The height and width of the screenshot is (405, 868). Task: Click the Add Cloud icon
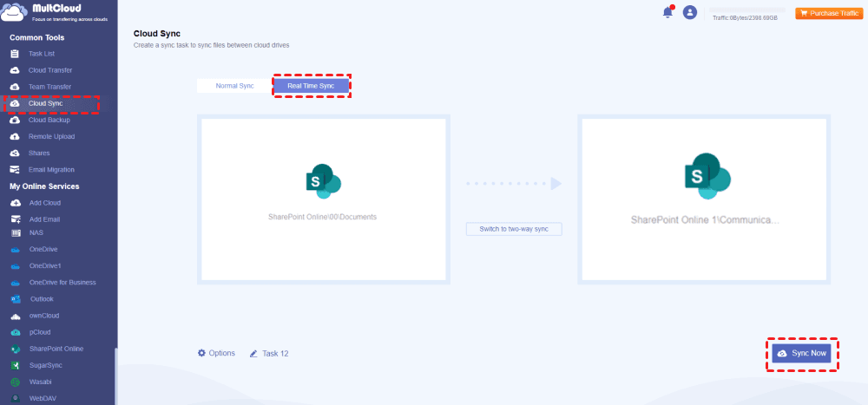click(16, 203)
